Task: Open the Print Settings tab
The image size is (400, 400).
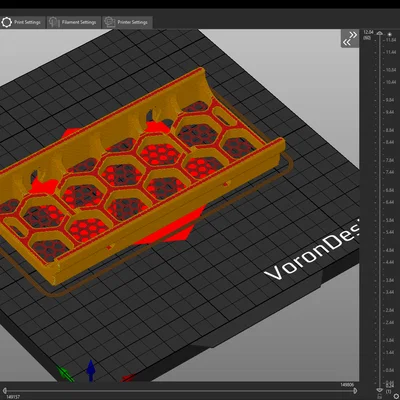Action: click(x=22, y=22)
